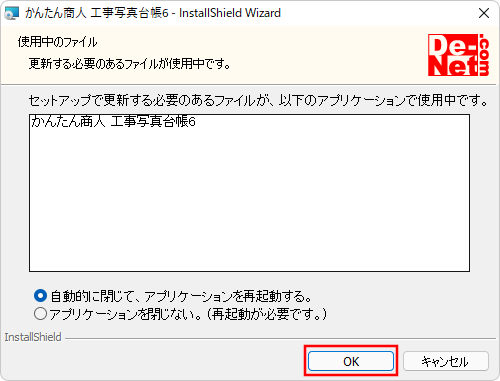Image resolution: width=500 pixels, height=381 pixels.
Task: Close the InstallShield Wizard window
Action: click(x=484, y=13)
